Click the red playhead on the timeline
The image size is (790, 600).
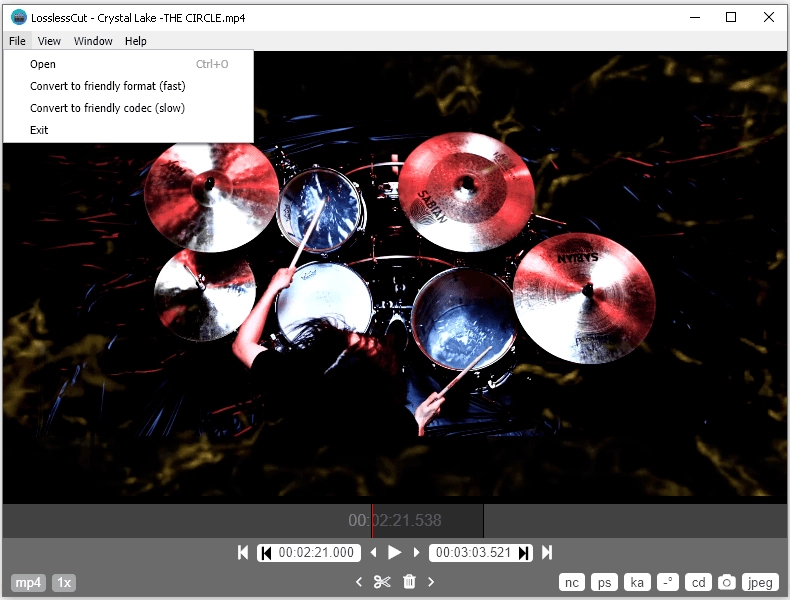tap(372, 521)
